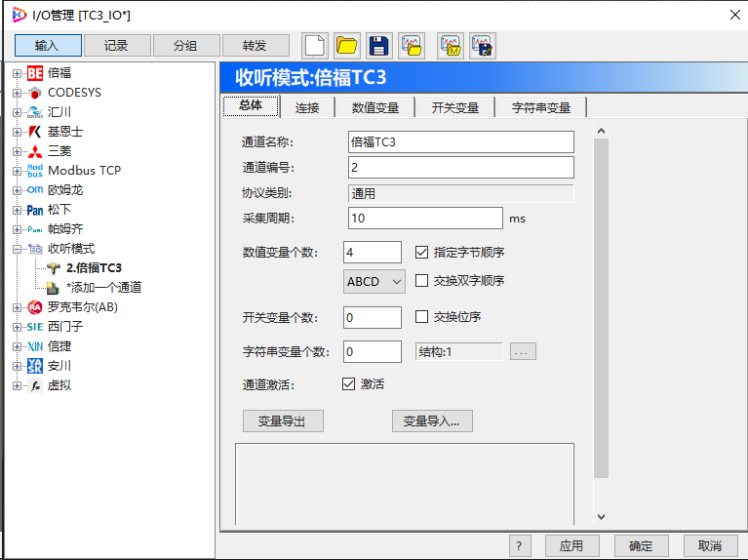Viewport: 748px width, 560px height.
Task: Click the 西门子 SIE logo icon
Action: tap(35, 327)
